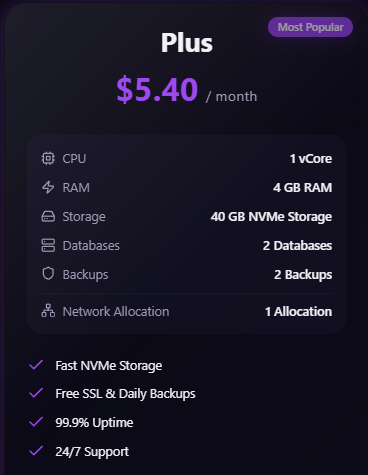Click the Plus plan title
Image resolution: width=368 pixels, height=475 pixels.
[187, 43]
